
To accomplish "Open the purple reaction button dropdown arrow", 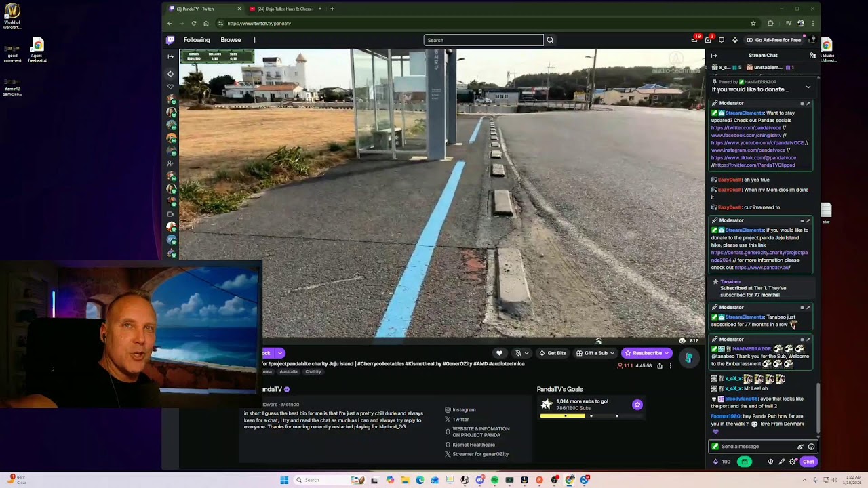I will tap(279, 353).
